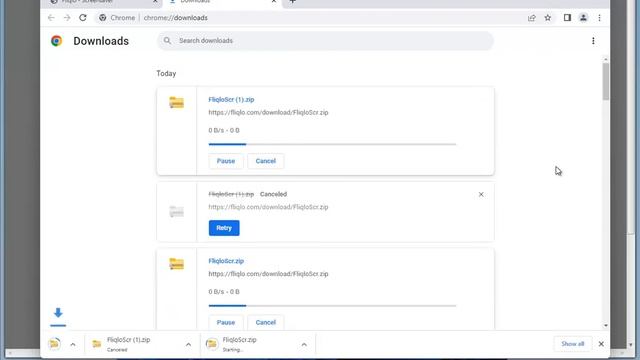This screenshot has height=360, width=640.
Task: Click the Canceled status label
Action: tap(273, 194)
